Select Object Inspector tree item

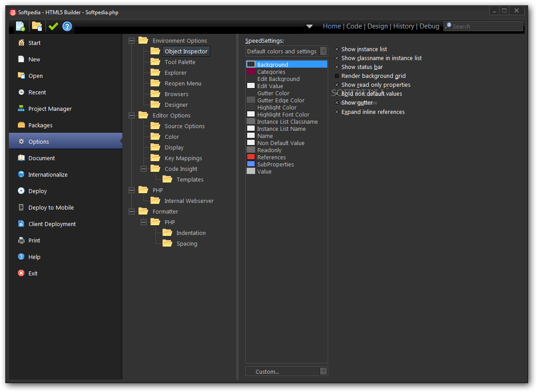(x=186, y=51)
